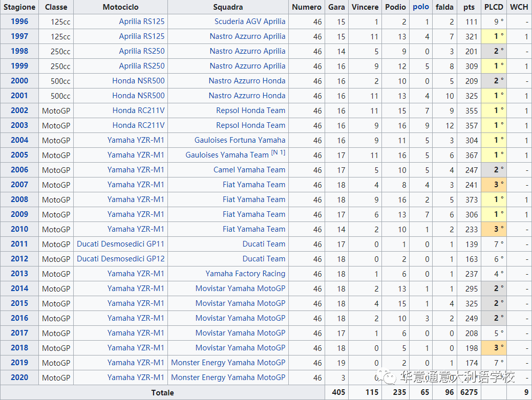Select 1° placement cell in 1997 row
This screenshot has height=400, width=532.
click(x=494, y=36)
